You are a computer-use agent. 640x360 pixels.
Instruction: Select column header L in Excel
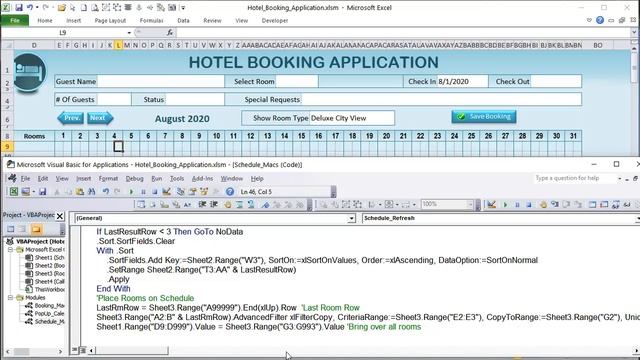click(118, 45)
